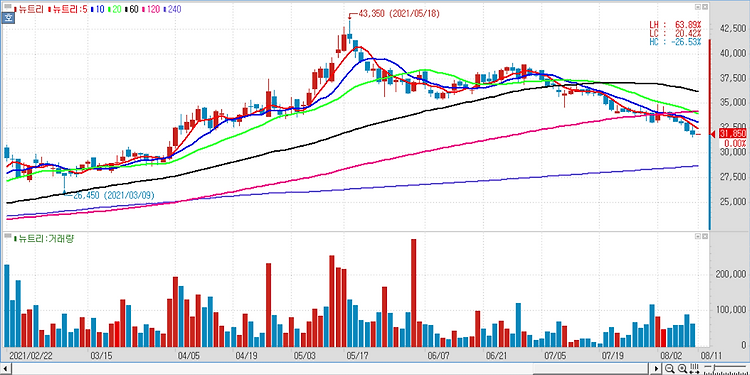Screen dimensions: 750x375
Task: Select the 뉴트리:5 moving average legend
Action: (x=67, y=9)
